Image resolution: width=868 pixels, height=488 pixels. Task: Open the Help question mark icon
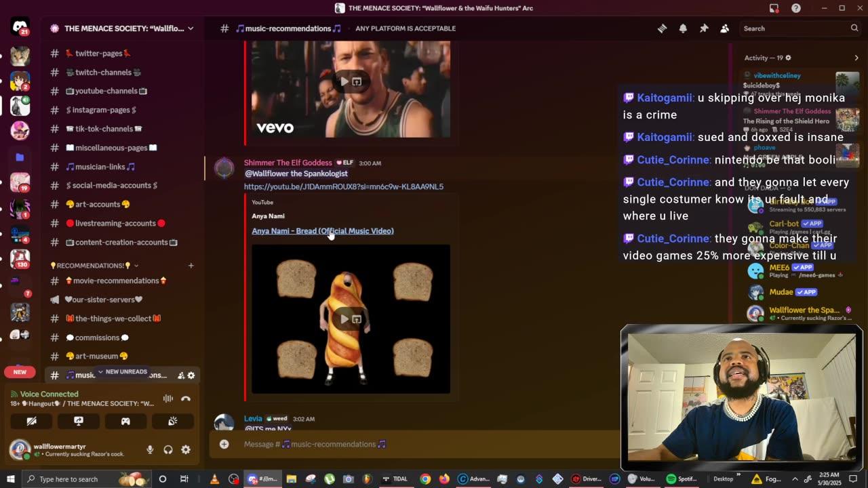tap(796, 8)
